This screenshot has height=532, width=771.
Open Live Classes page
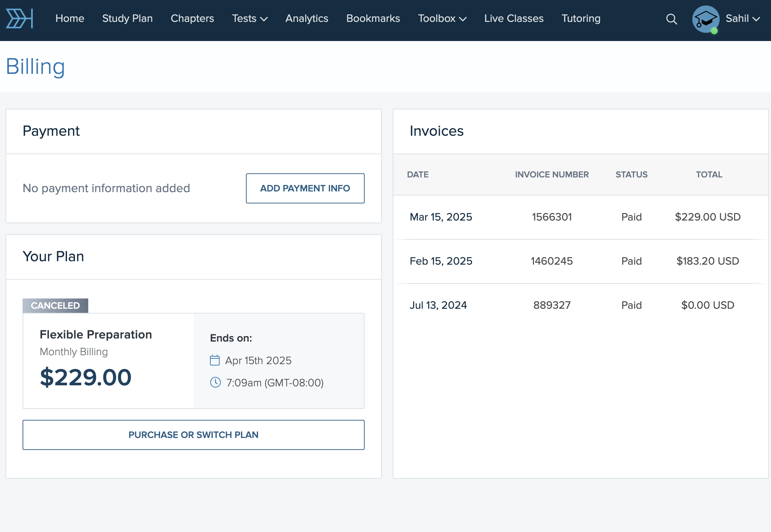click(x=514, y=18)
